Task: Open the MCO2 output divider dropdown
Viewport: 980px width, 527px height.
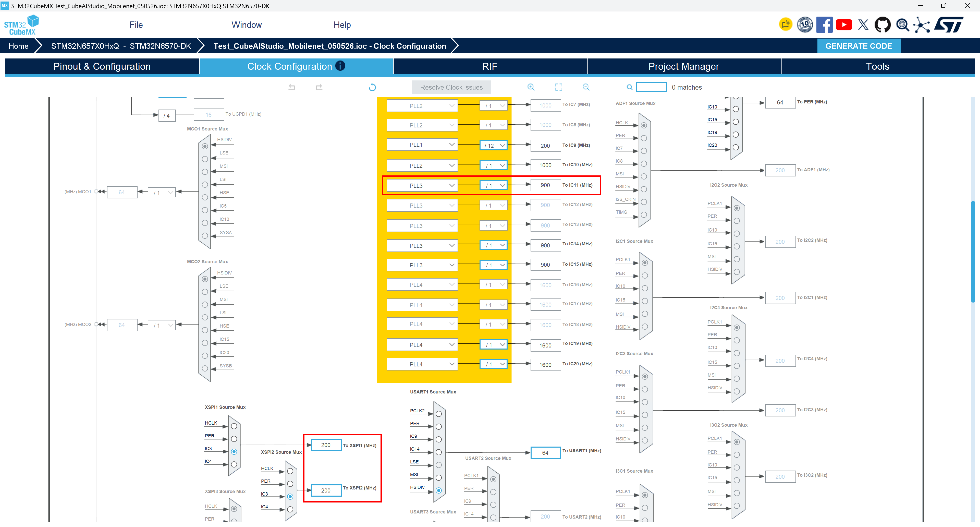Action: [162, 325]
